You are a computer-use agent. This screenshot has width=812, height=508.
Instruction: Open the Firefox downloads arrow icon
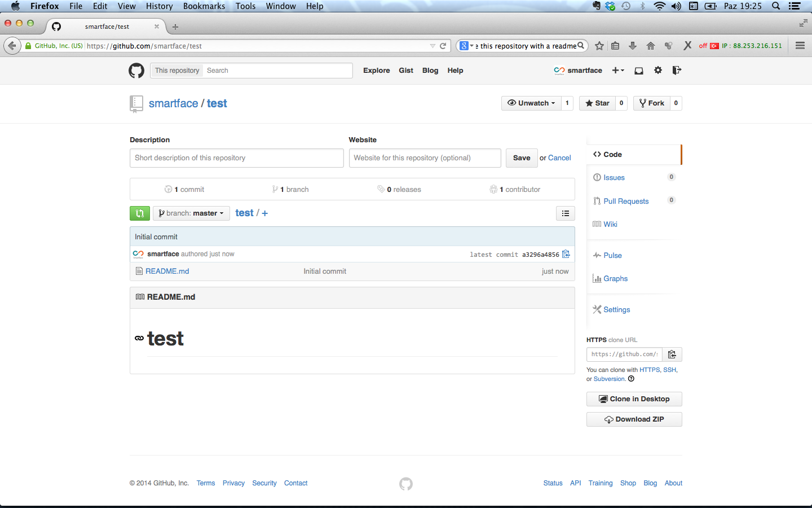pyautogui.click(x=633, y=46)
